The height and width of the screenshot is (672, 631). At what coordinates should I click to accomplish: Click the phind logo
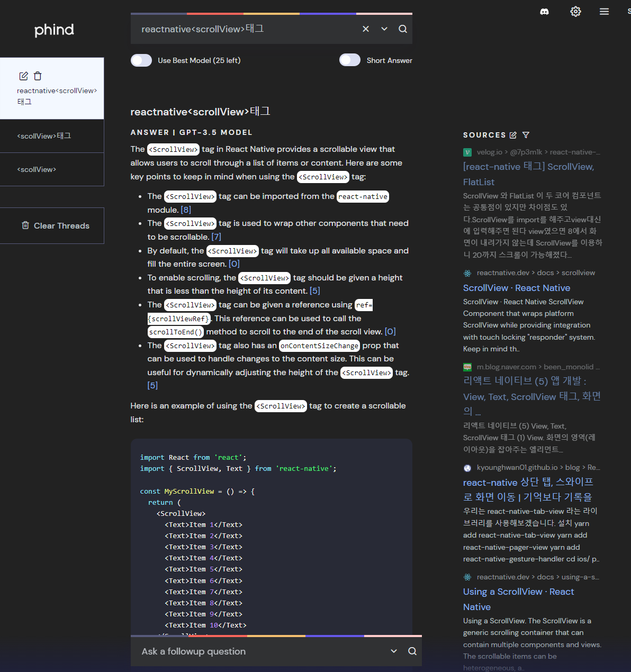[x=54, y=30]
